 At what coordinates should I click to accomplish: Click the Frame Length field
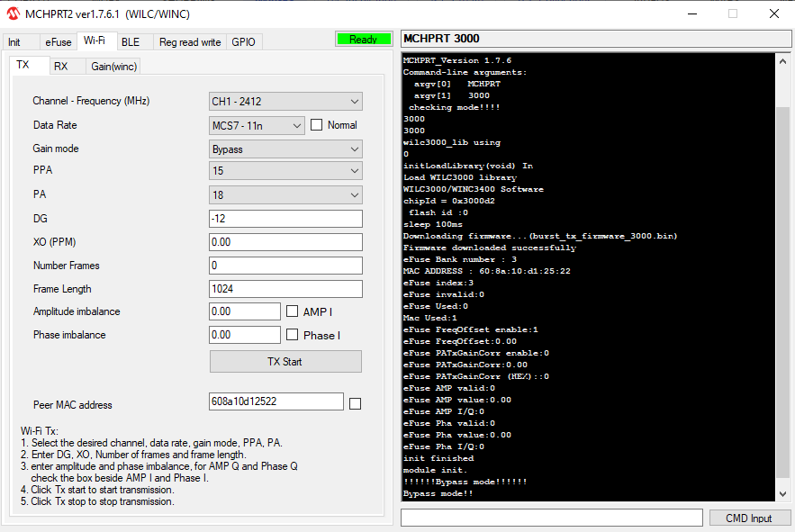(285, 289)
